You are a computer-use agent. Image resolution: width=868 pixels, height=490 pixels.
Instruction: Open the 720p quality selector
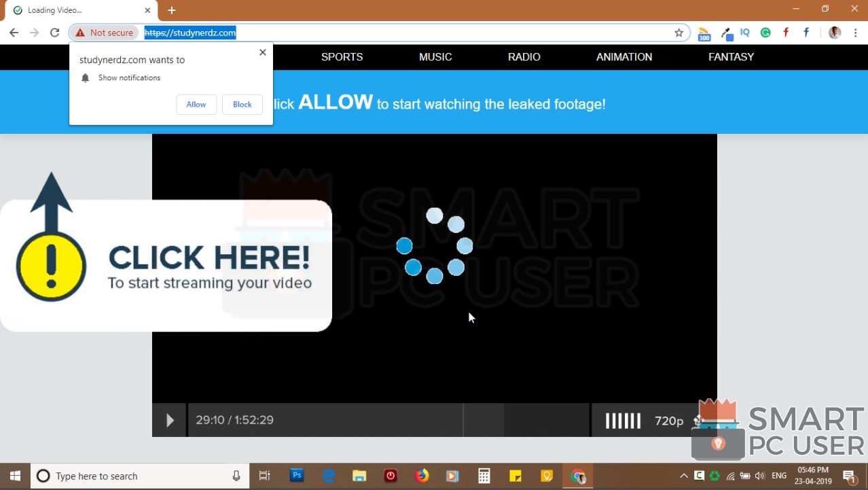(x=669, y=420)
